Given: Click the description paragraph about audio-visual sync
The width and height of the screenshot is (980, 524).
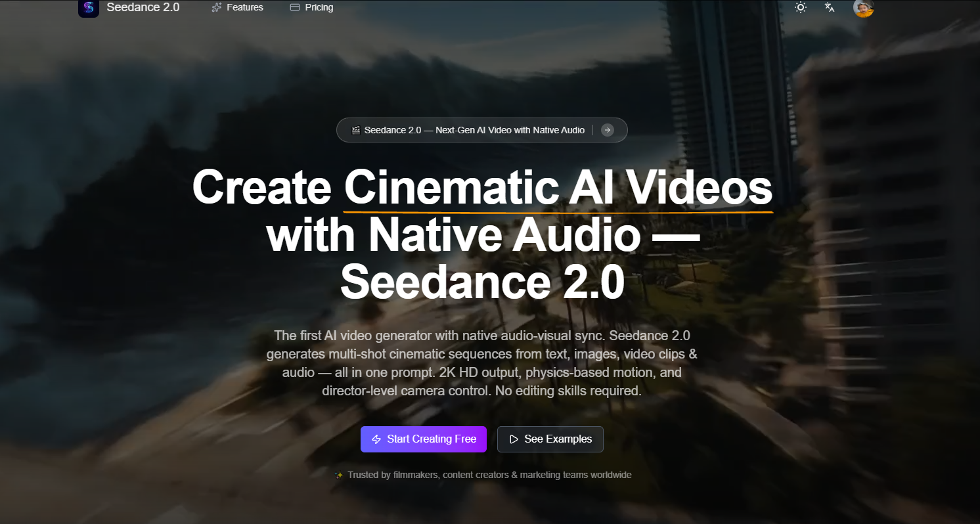Looking at the screenshot, I should point(481,363).
